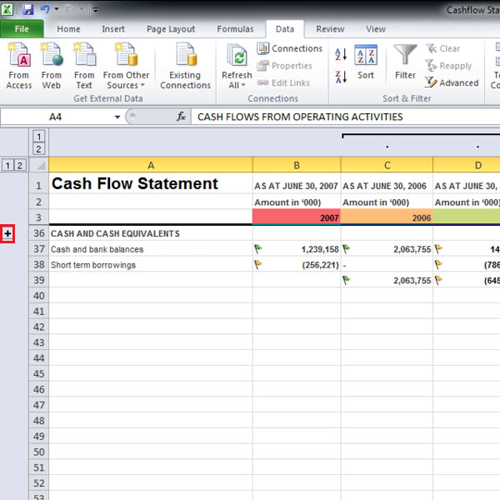Screen dimensions: 500x500
Task: Select row 37 header
Action: point(39,249)
